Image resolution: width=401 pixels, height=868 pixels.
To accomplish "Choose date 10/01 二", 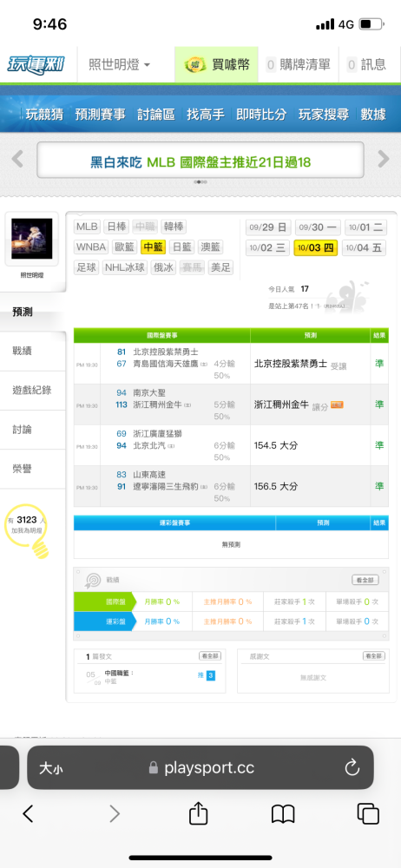I will pos(365,227).
